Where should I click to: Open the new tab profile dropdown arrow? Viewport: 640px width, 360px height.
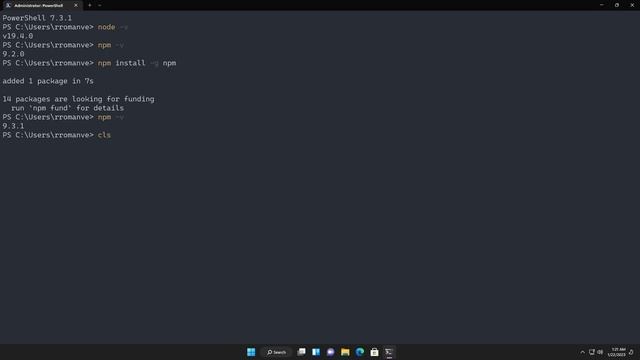[x=100, y=5]
